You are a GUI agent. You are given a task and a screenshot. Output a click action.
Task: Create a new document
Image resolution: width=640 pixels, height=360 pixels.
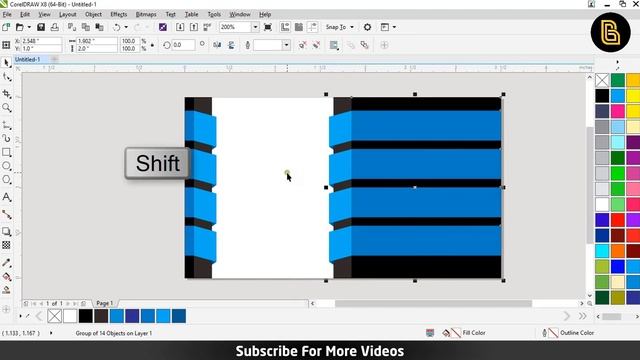(x=6, y=27)
